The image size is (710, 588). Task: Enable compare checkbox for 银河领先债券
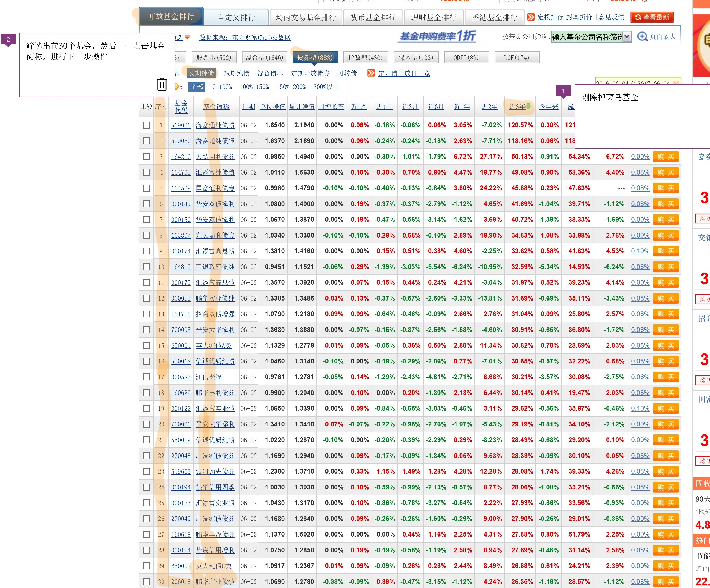tap(146, 471)
